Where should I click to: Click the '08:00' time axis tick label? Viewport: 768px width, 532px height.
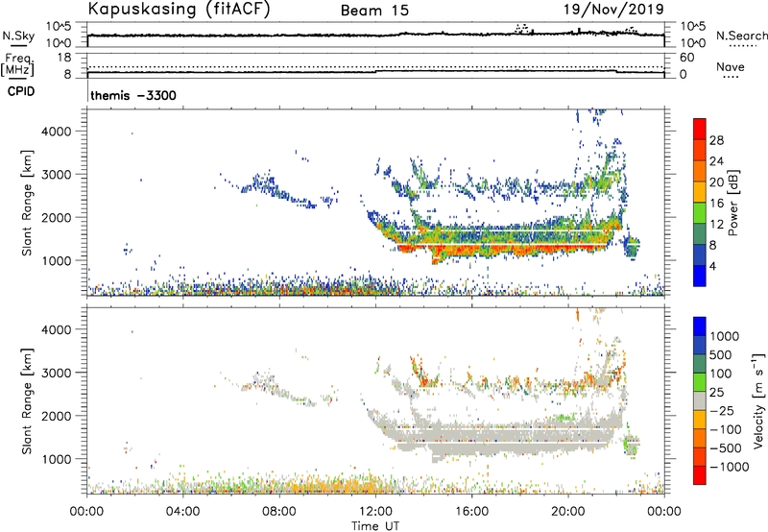279,512
